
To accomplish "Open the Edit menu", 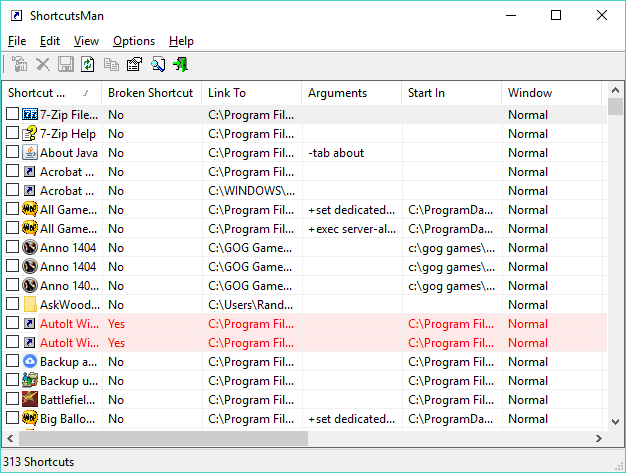I will [x=50, y=41].
